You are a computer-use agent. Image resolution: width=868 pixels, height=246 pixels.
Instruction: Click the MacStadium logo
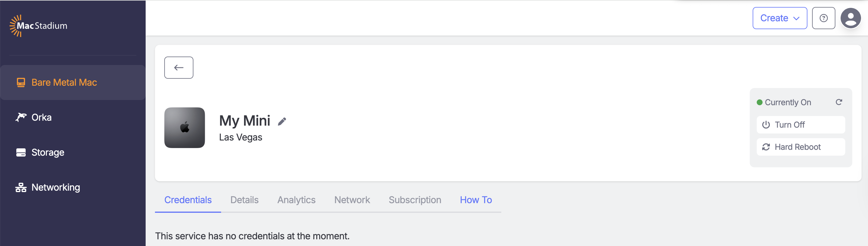click(38, 26)
